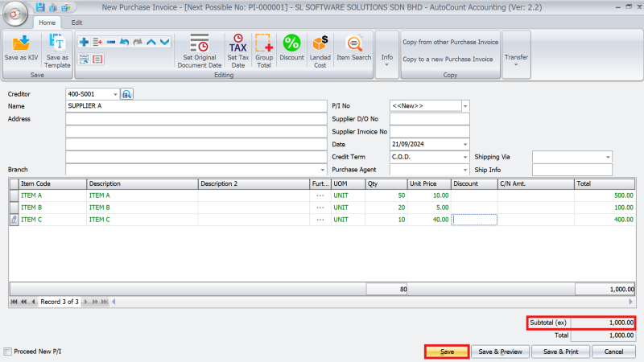Add a new row with the blue plus icon
Image resolution: width=644 pixels, height=362 pixels.
tap(84, 42)
